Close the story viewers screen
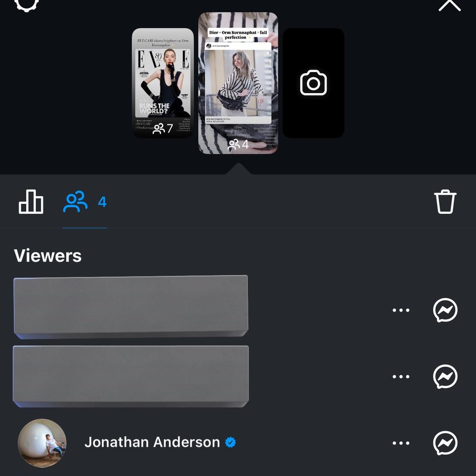The width and height of the screenshot is (476, 476). point(450,4)
